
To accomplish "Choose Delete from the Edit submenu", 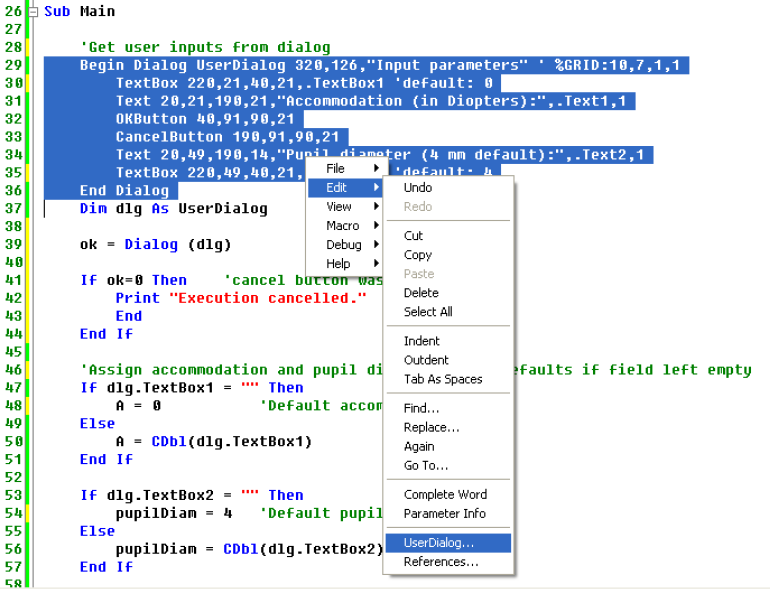I will point(421,293).
